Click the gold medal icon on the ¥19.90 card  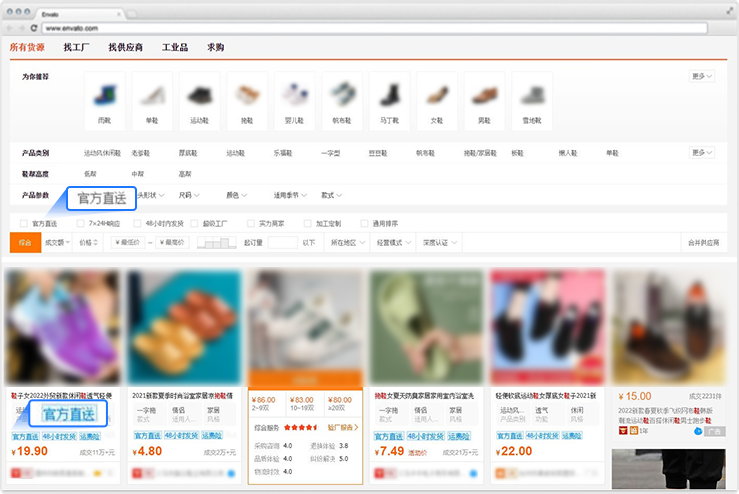99,473
